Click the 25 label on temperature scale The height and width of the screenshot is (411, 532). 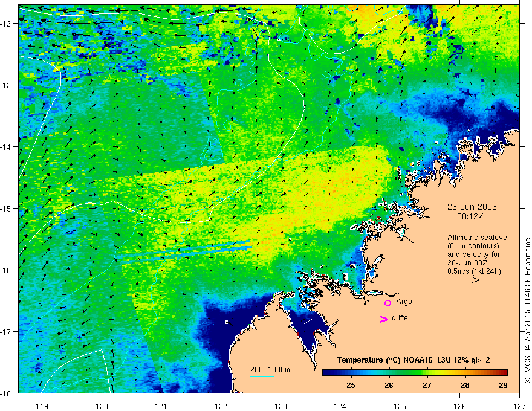click(351, 385)
